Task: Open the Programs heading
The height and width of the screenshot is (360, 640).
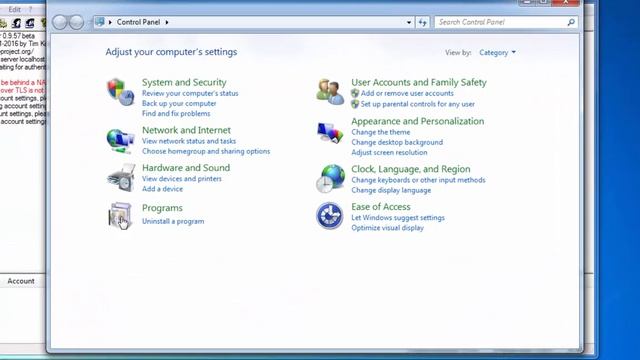Action: pos(162,208)
